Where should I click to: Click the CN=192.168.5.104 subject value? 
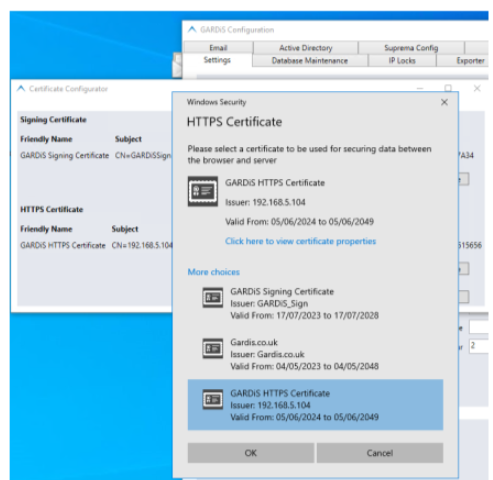pos(142,245)
